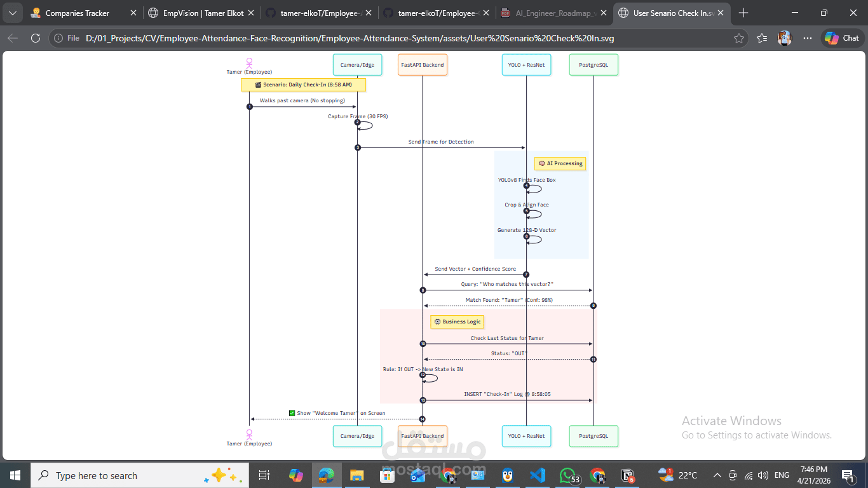Click the browser back arrow

(x=13, y=38)
